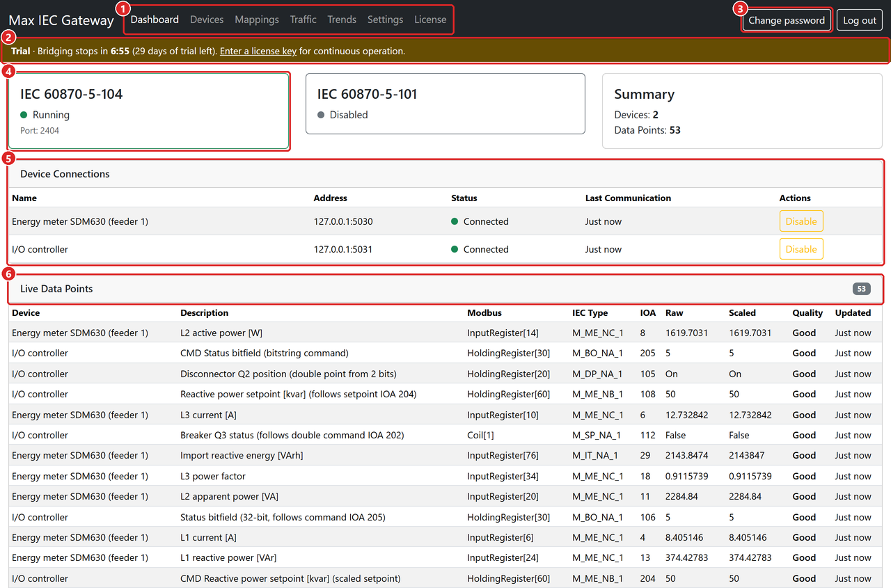Viewport: 891px width, 588px height.
Task: Click the raw value 1619.7031
Action: (686, 333)
